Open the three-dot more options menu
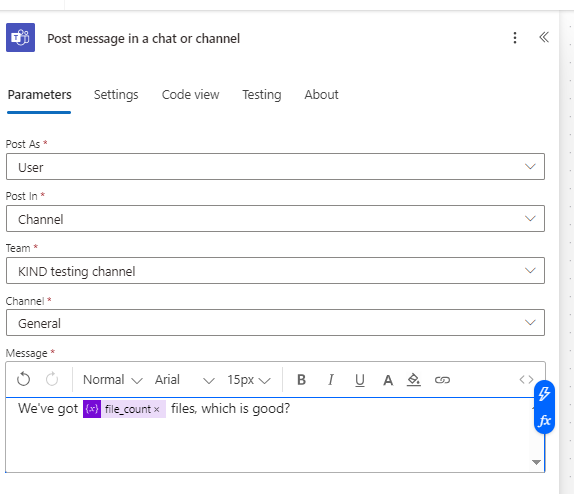The image size is (574, 494). [515, 38]
